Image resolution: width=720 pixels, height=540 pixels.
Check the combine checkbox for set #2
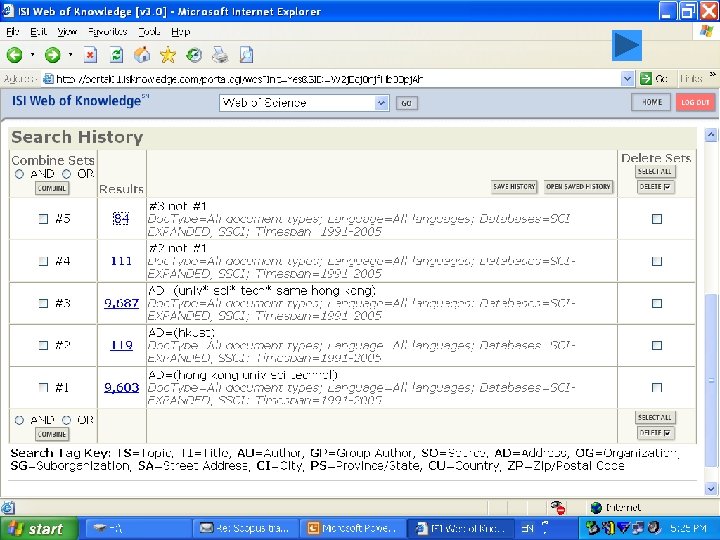click(43, 345)
